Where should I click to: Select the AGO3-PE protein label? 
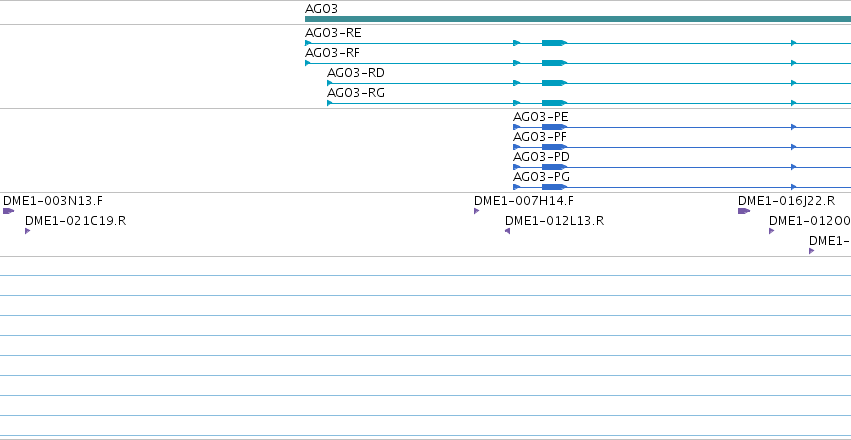541,117
